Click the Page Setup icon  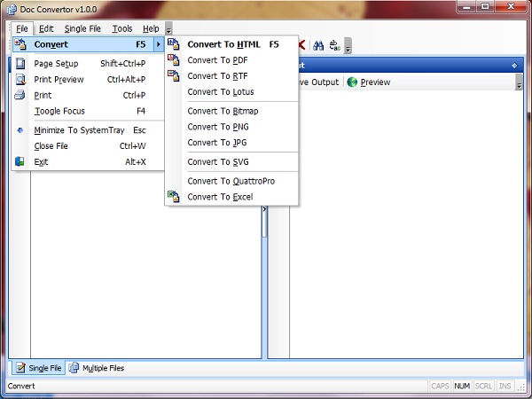[x=20, y=64]
